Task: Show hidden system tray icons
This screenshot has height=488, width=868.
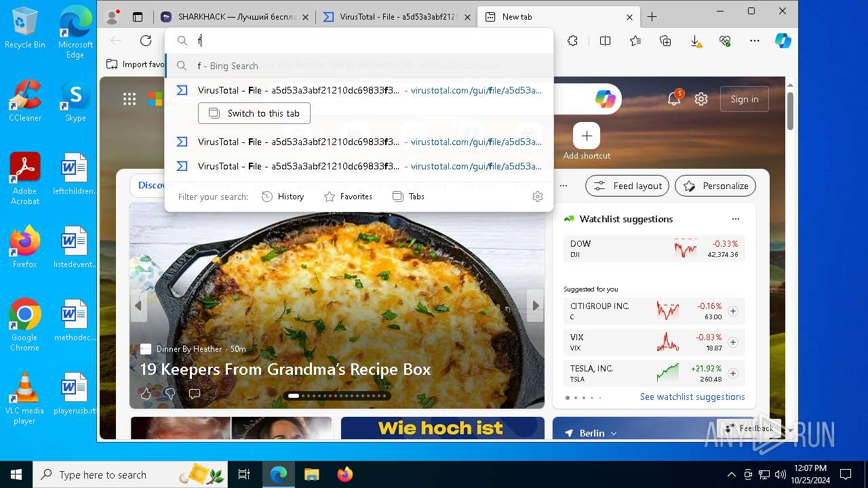Action: coord(731,474)
